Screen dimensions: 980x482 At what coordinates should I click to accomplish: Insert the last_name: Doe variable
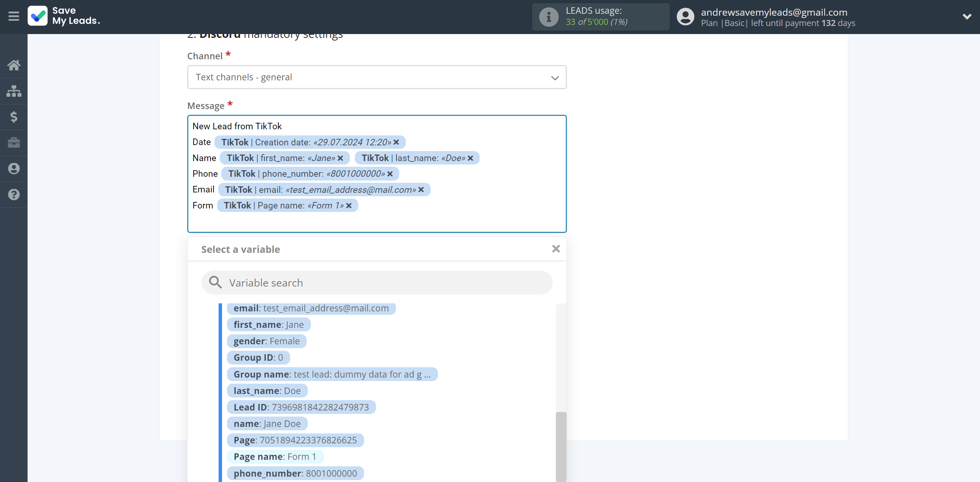(x=267, y=391)
